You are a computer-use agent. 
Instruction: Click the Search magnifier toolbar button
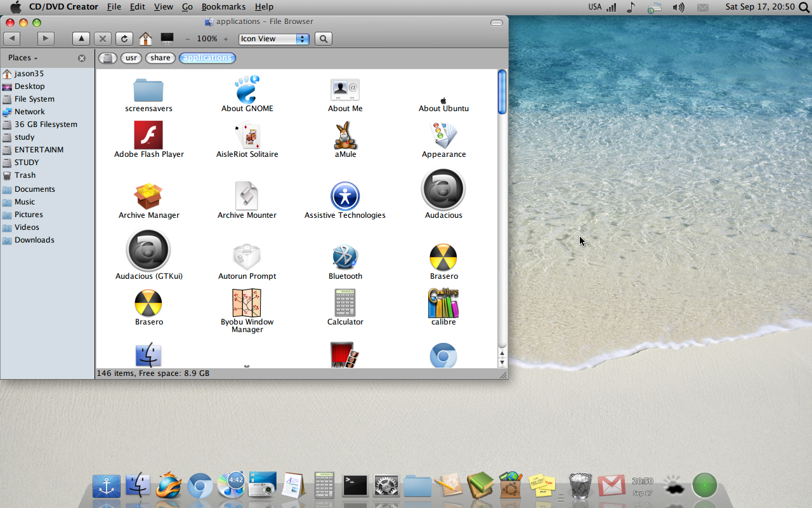click(324, 39)
